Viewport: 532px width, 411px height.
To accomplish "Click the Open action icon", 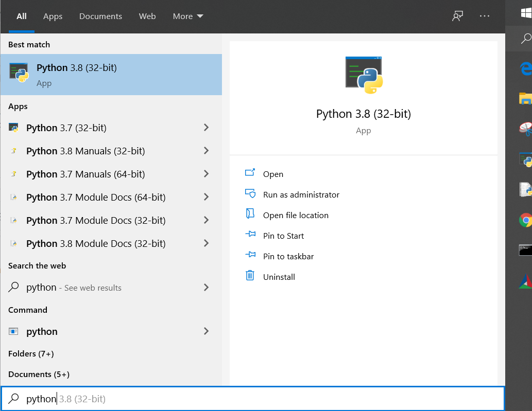I will click(250, 172).
